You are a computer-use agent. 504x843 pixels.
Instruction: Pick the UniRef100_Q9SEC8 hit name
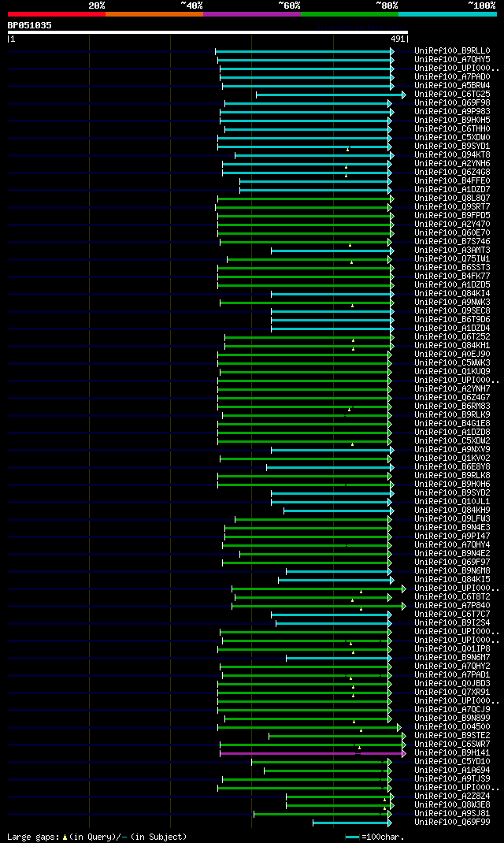pos(452,310)
